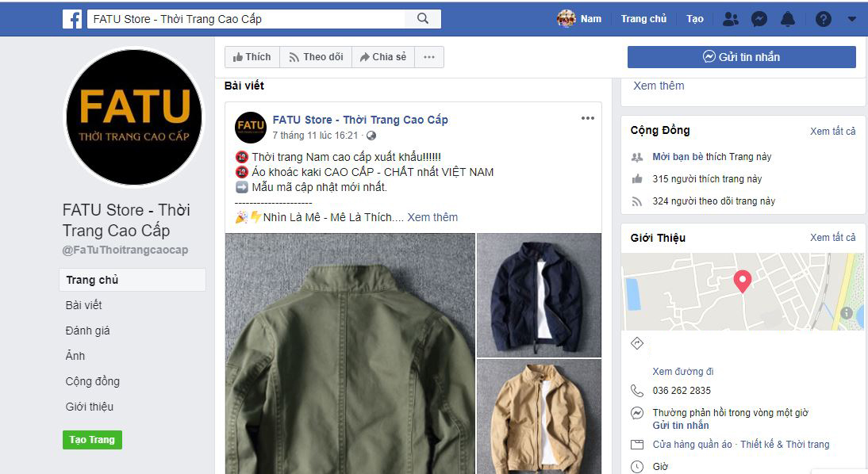Open friend requests icon in top bar
The height and width of the screenshot is (474, 868).
[x=731, y=19]
